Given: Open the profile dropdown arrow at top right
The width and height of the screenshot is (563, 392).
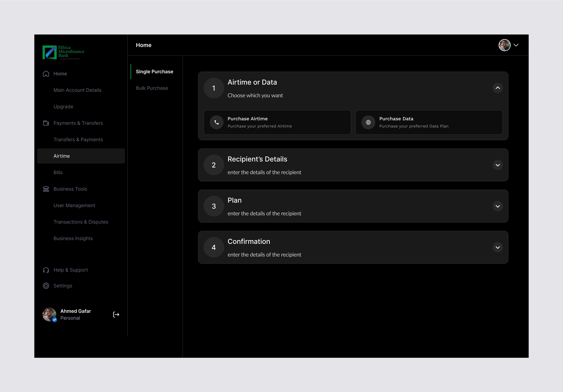Looking at the screenshot, I should 516,45.
